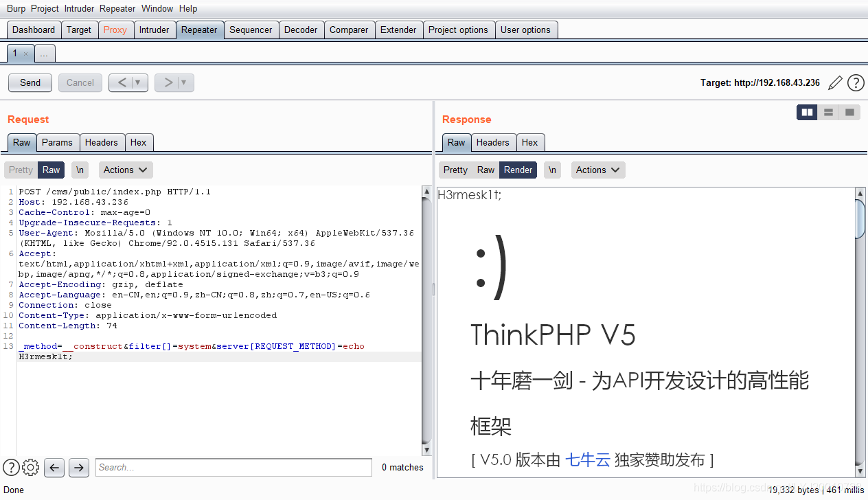The image size is (868, 500).
Task: Open the Burp menu
Action: [16, 9]
